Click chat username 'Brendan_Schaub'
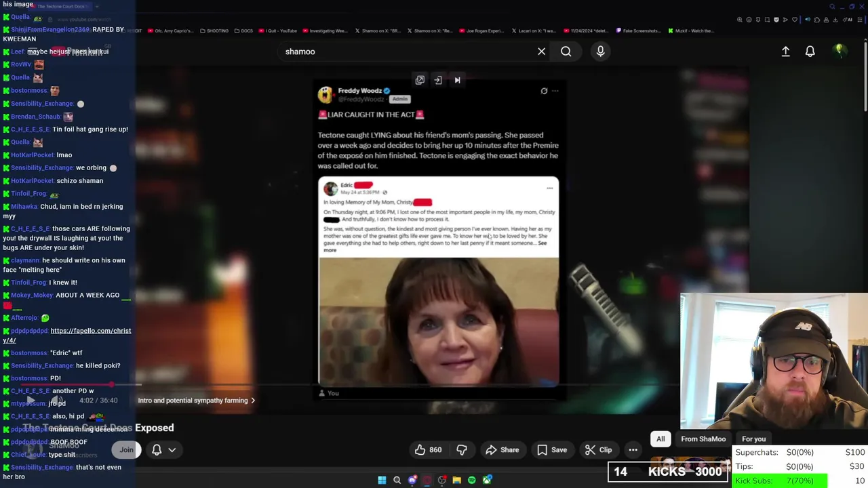The image size is (868, 488). (x=35, y=117)
